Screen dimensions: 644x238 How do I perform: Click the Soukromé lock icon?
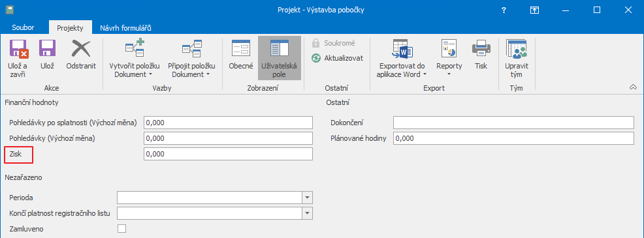[x=316, y=42]
